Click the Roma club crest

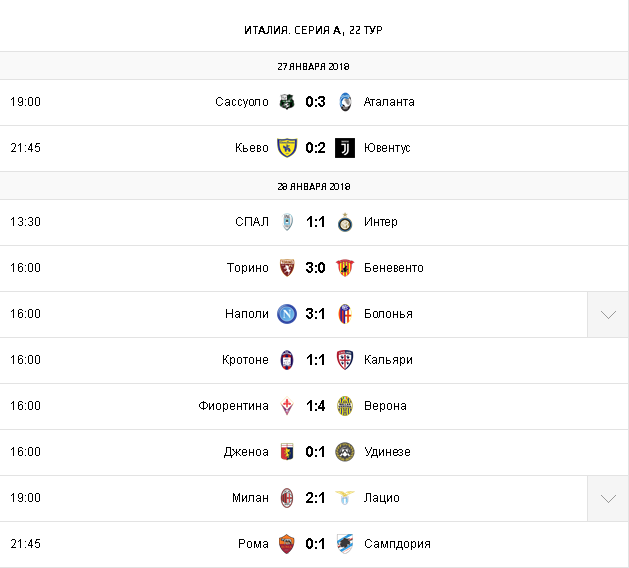[x=287, y=544]
